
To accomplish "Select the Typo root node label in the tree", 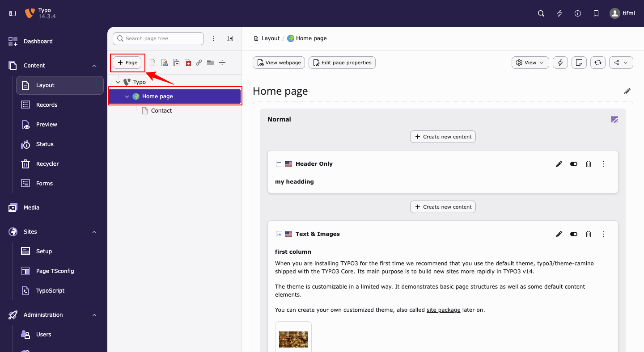I will (x=140, y=82).
